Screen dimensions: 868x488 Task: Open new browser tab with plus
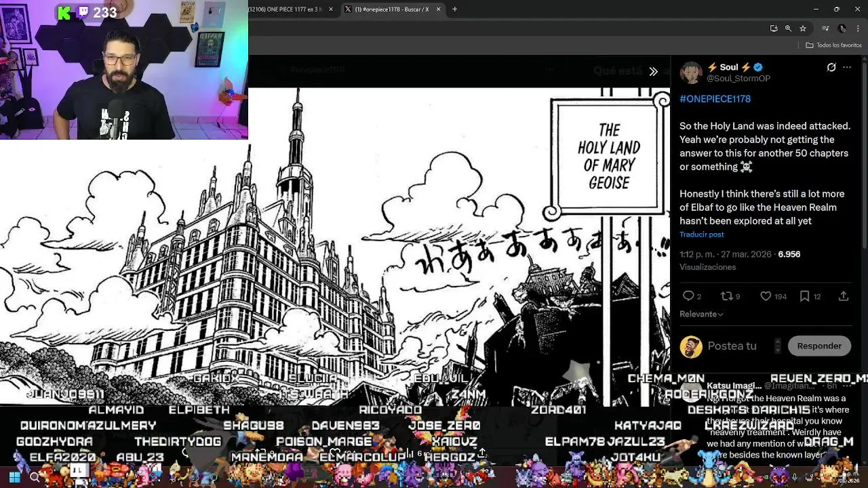click(454, 9)
